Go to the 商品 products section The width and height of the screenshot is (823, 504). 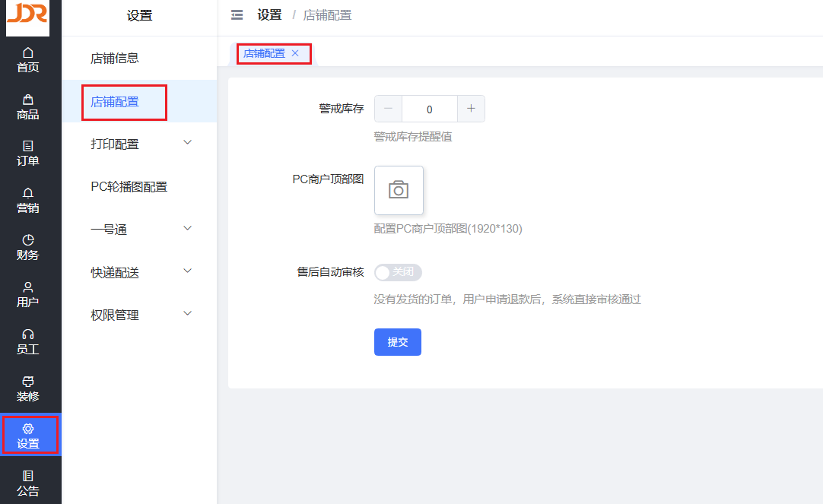28,107
